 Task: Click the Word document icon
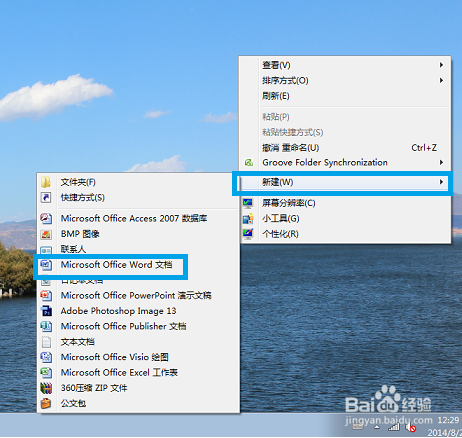tap(46, 265)
